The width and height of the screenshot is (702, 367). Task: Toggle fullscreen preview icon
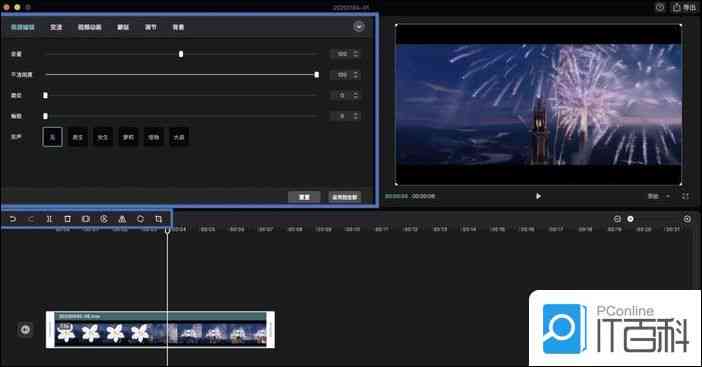pos(685,196)
